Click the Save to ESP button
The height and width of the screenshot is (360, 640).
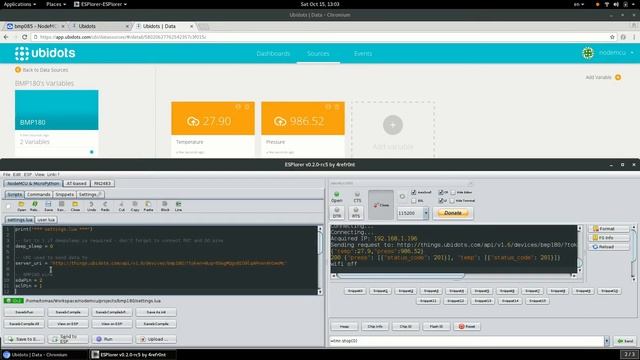point(24,339)
